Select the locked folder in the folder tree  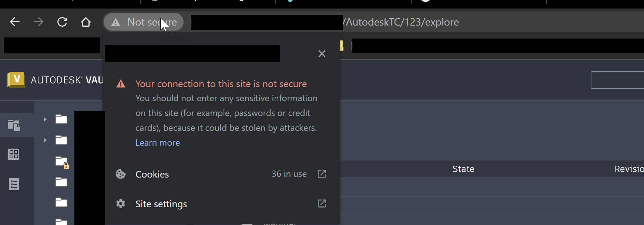click(61, 162)
